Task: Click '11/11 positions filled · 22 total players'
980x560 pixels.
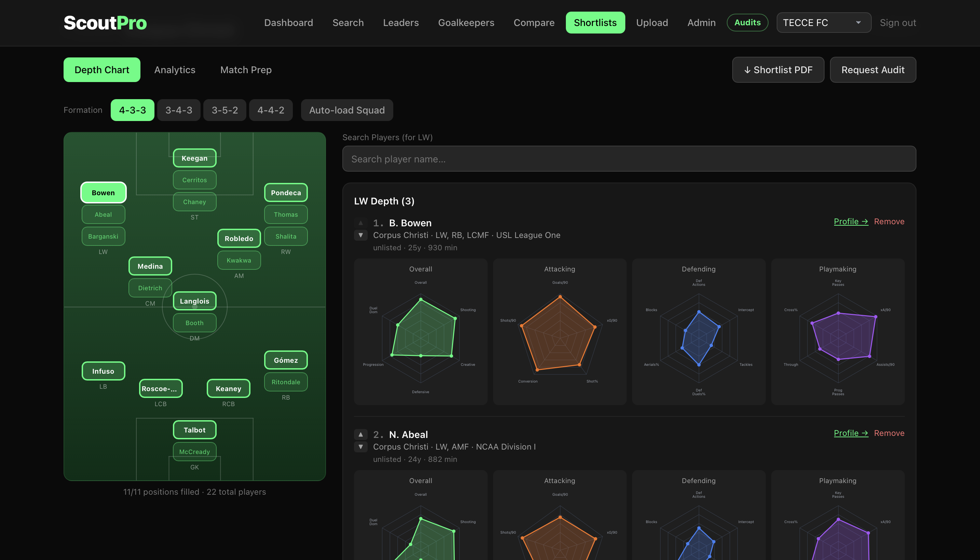Action: point(195,492)
